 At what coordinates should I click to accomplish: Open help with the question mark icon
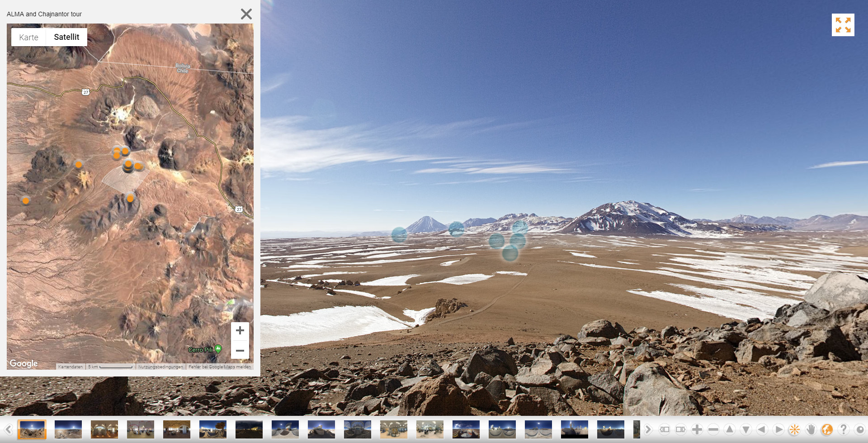(843, 429)
